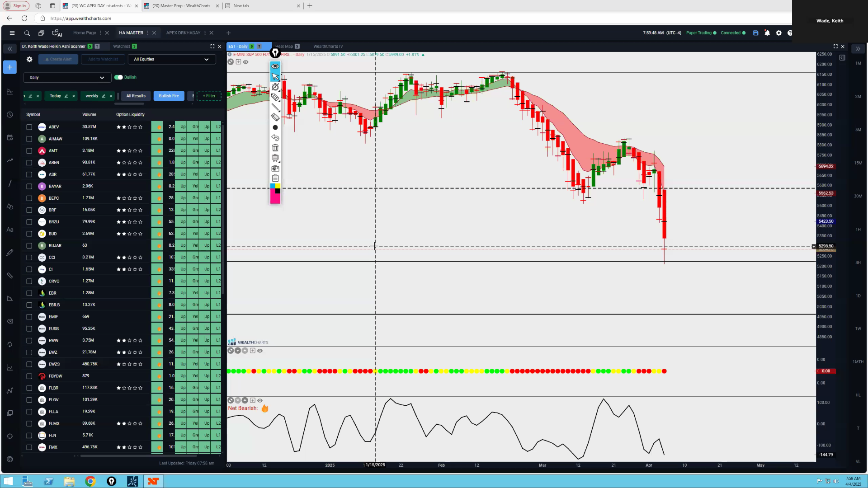The width and height of the screenshot is (868, 488).
Task: Maximize the scanner panel
Action: (212, 47)
